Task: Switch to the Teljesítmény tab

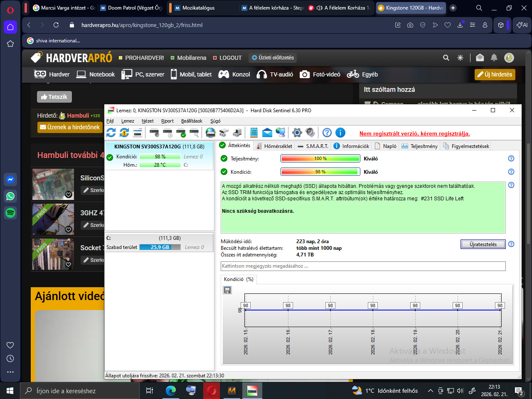Action: tap(419, 146)
